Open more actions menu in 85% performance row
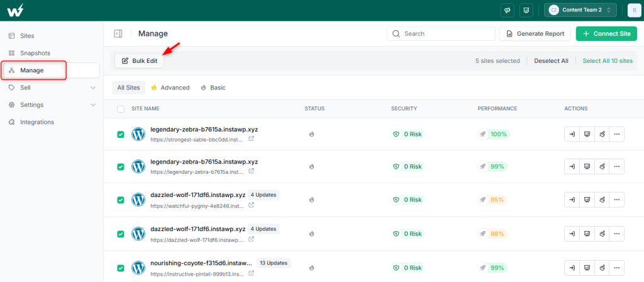Screen dimensions: 644x282 pyautogui.click(x=616, y=200)
